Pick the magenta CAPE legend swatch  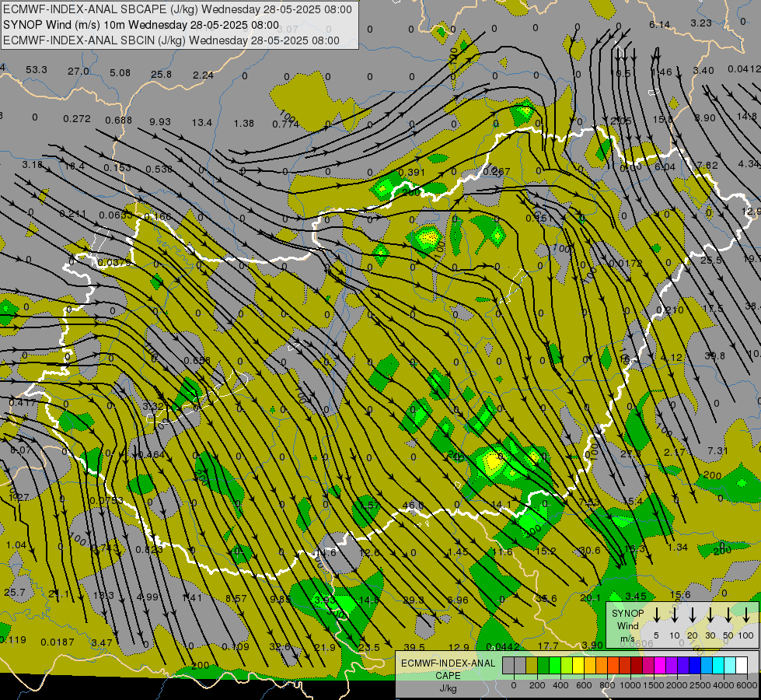coord(660,665)
